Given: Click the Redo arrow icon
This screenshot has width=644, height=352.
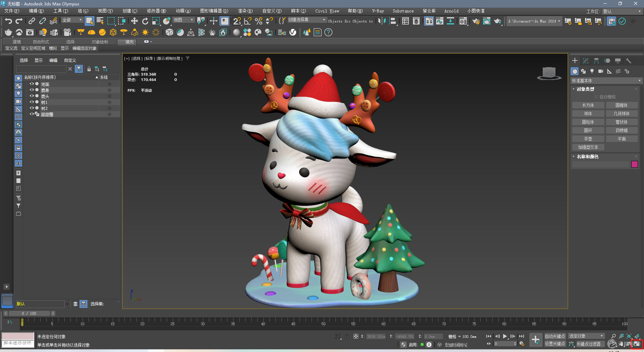Looking at the screenshot, I should [19, 21].
